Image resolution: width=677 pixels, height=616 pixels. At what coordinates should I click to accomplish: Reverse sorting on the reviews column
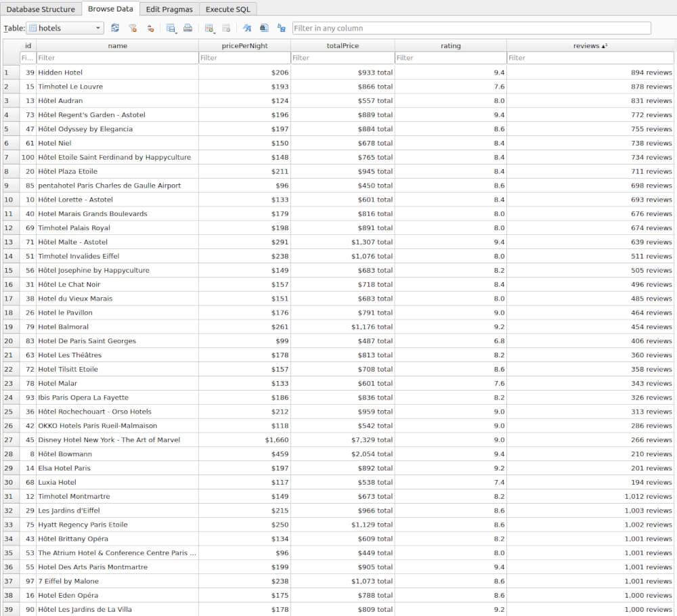(588, 45)
